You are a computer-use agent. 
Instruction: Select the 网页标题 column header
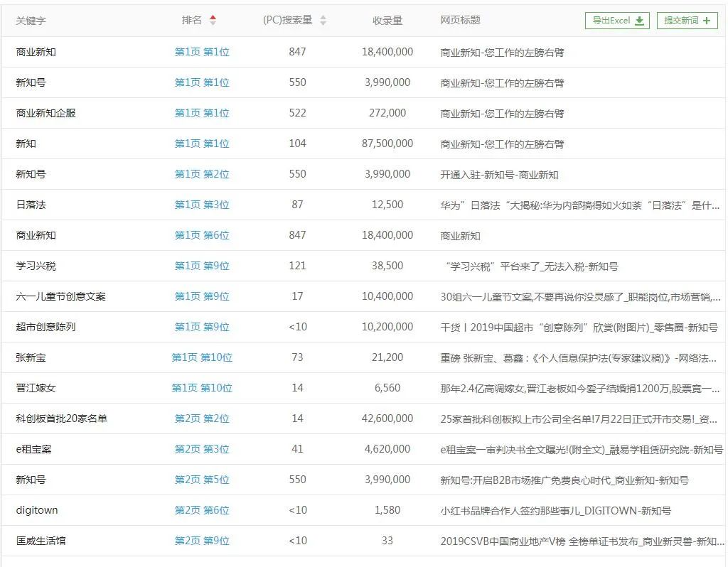click(460, 21)
